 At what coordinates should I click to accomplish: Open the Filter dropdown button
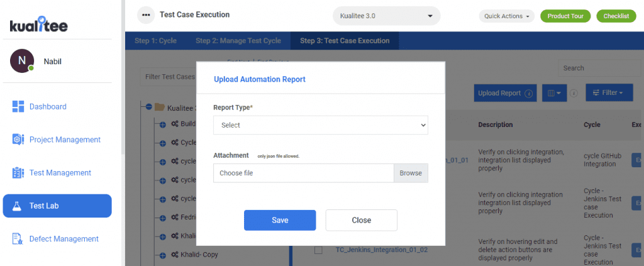point(608,93)
